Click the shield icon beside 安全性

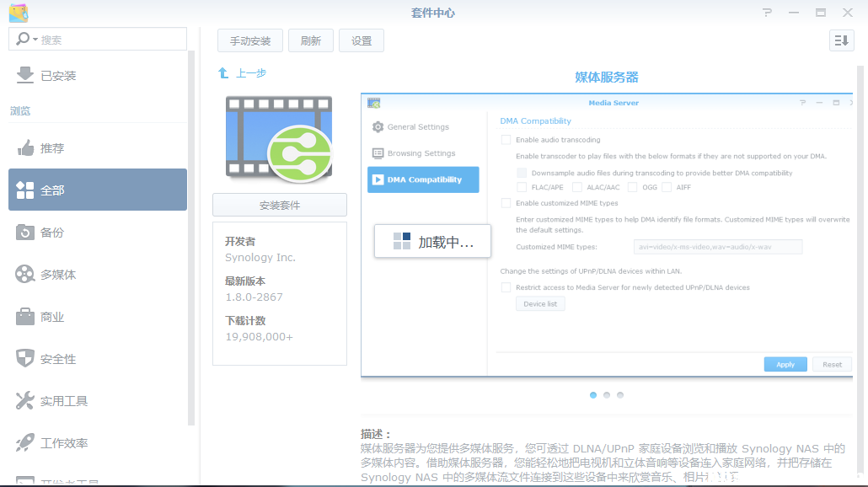(25, 359)
